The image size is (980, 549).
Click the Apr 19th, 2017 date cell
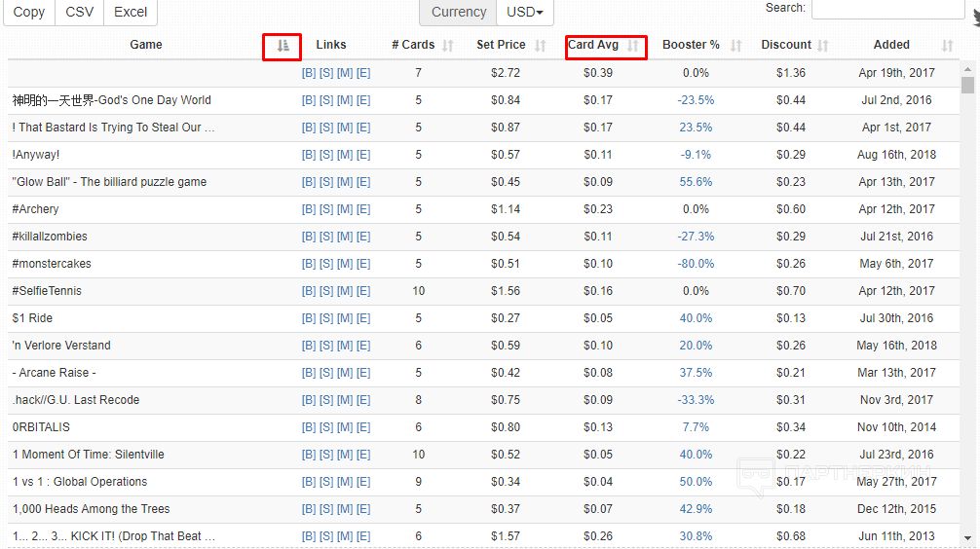tap(896, 73)
